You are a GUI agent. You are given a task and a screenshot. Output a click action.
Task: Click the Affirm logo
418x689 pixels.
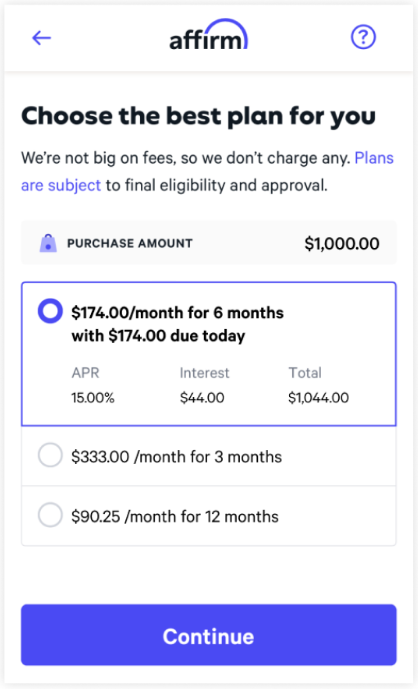pos(208,35)
